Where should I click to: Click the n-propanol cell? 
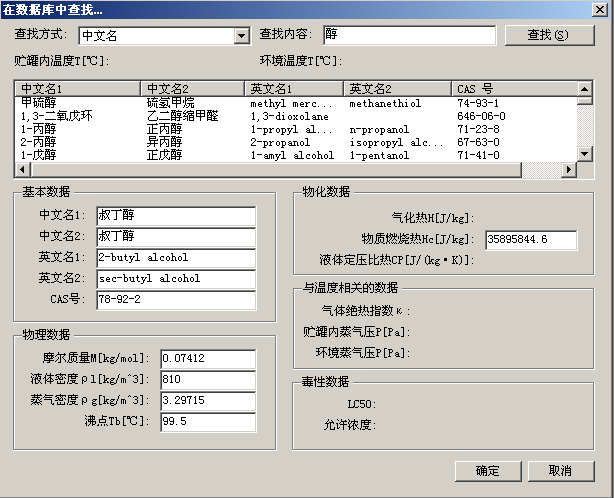coord(379,130)
